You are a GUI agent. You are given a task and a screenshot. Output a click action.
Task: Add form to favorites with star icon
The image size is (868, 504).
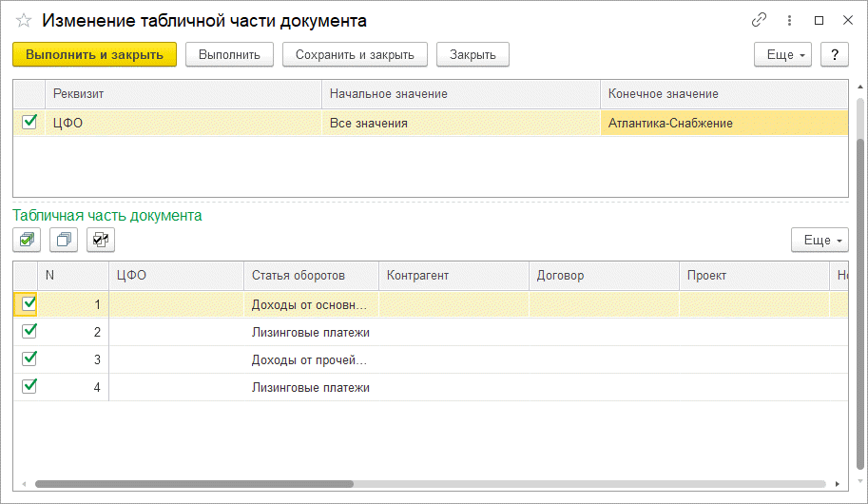[x=24, y=20]
